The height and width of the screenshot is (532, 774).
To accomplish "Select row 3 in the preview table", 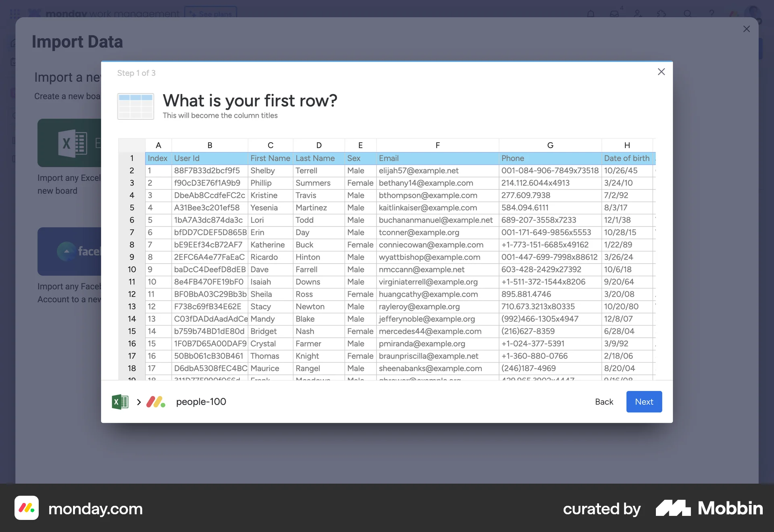I will pyautogui.click(x=131, y=183).
